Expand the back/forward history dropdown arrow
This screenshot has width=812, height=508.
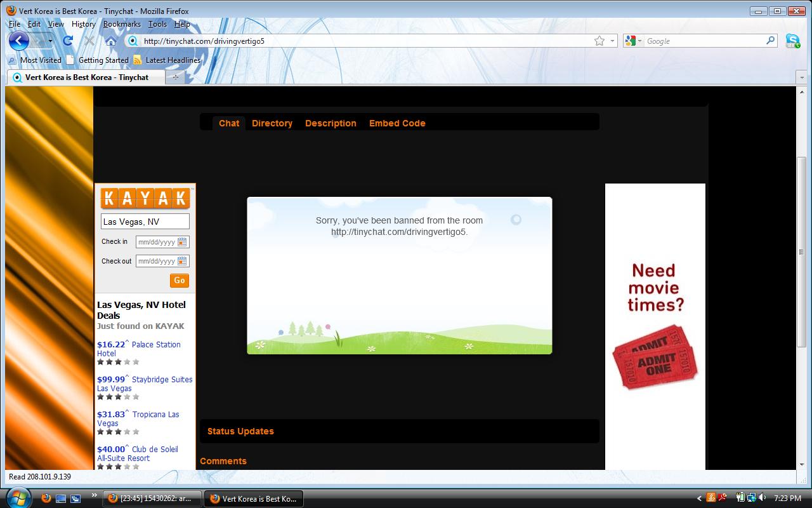coord(50,41)
